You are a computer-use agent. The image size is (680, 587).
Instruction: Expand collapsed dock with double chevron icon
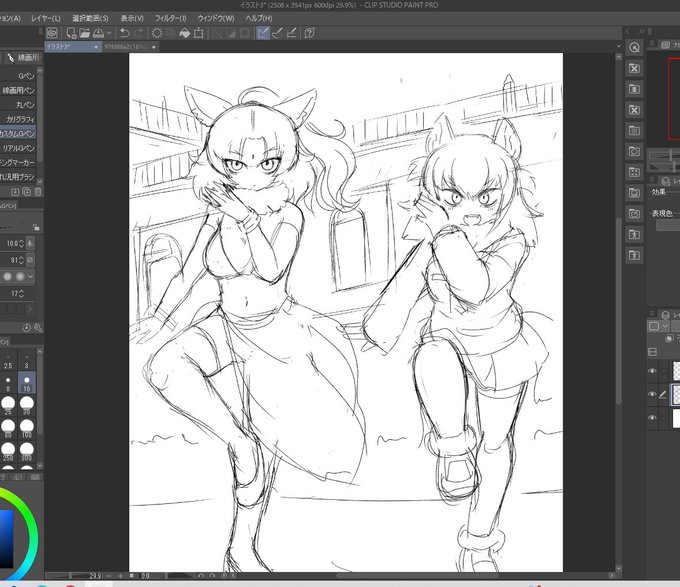tap(642, 31)
